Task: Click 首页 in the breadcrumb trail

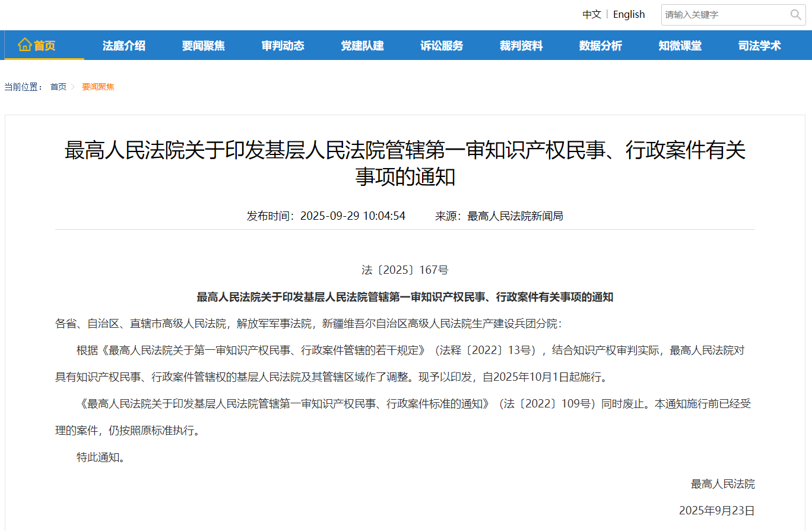Action: pos(58,87)
